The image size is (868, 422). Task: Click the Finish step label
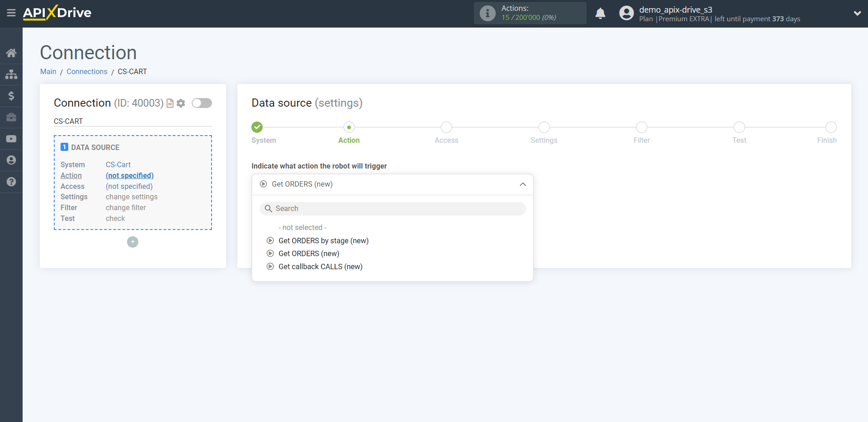827,140
